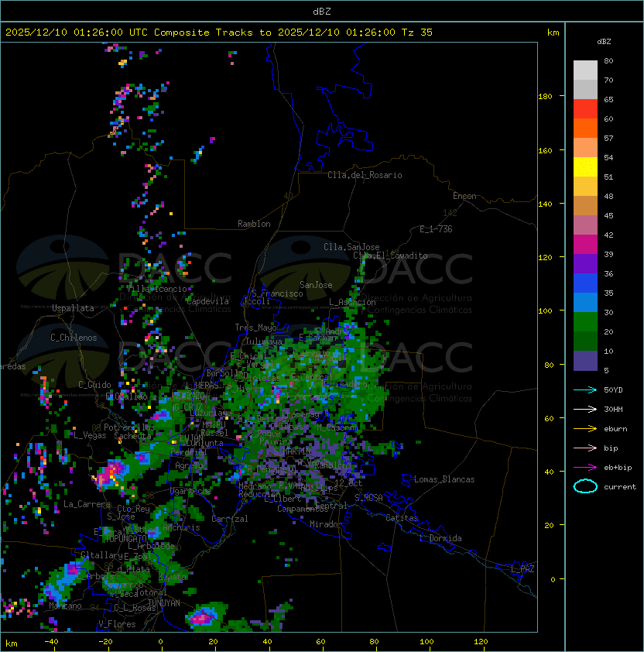Click the '100' tick label on right axis
The height and width of the screenshot is (652, 644).
coord(545,311)
